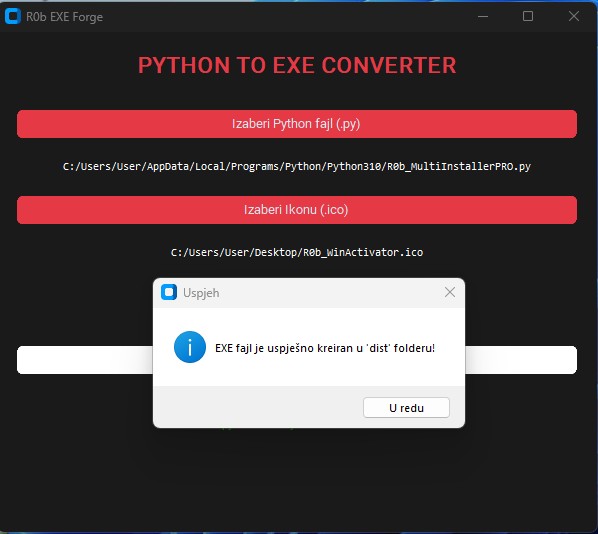
Task: Click the white bar behind the dialog
Action: click(x=85, y=360)
